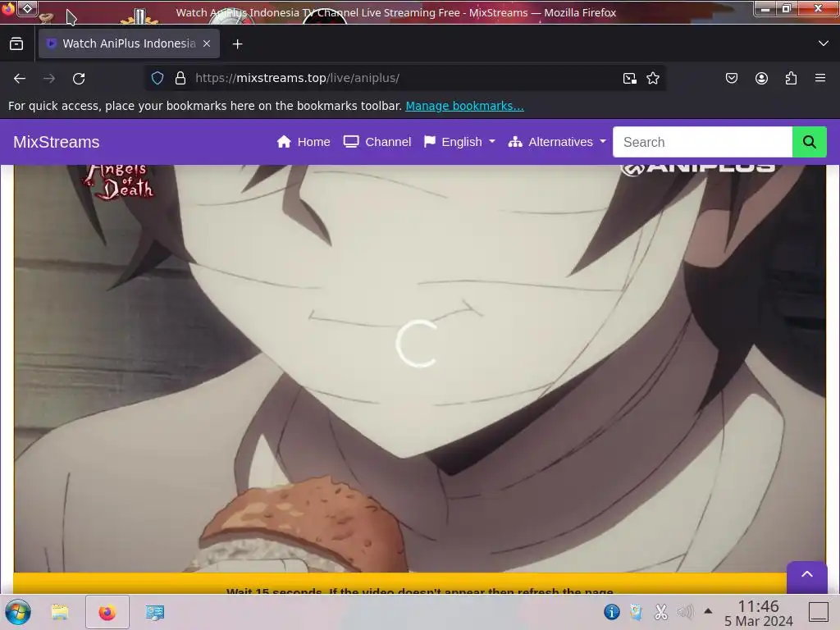Open Firefox View tab list icon
The height and width of the screenshot is (630, 840).
click(x=16, y=44)
